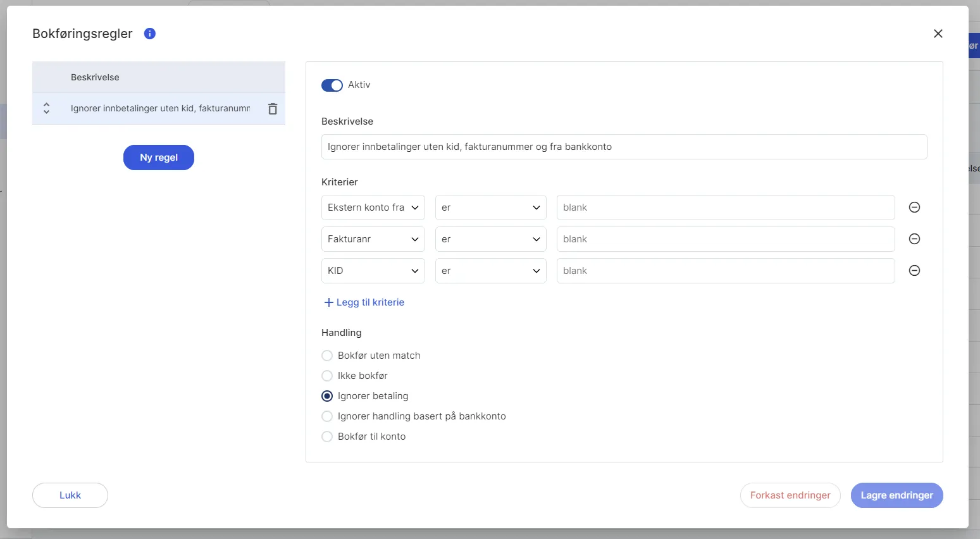Select the Bokfør uten match radio option
Viewport: 980px width, 539px height.
[x=327, y=356]
